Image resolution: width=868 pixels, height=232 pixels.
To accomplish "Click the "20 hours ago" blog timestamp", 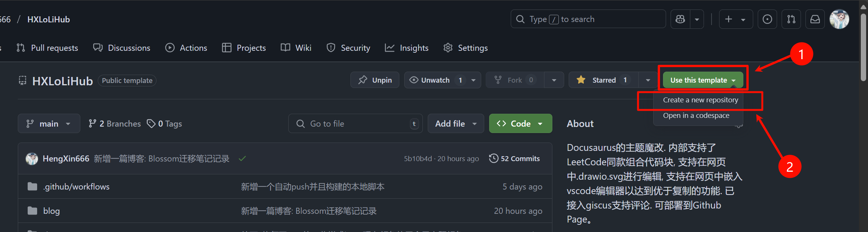I will click(x=518, y=211).
